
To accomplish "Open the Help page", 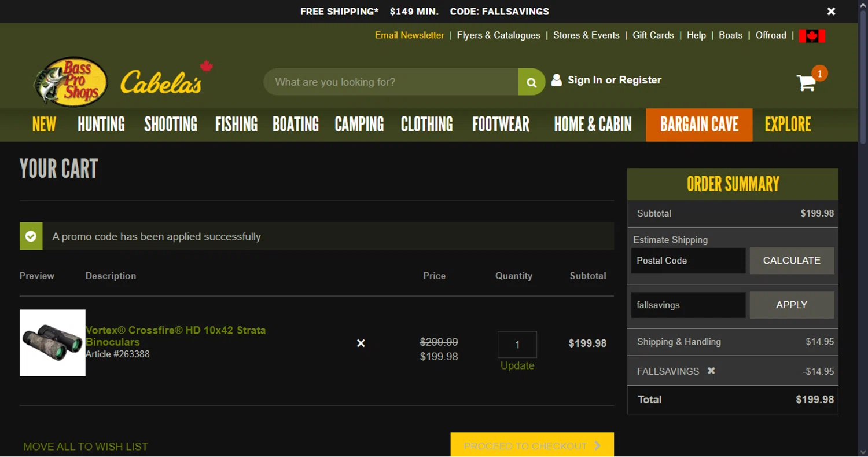I will [x=696, y=35].
